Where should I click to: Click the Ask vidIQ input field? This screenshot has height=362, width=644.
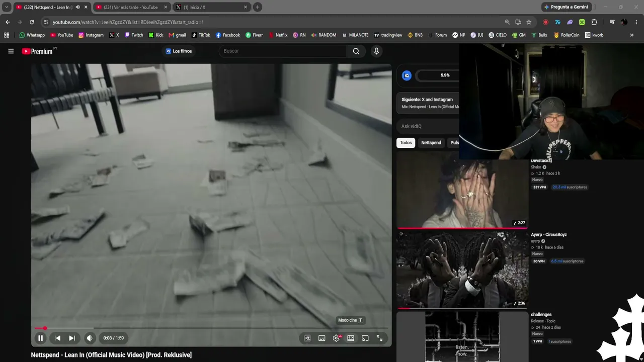428,126
